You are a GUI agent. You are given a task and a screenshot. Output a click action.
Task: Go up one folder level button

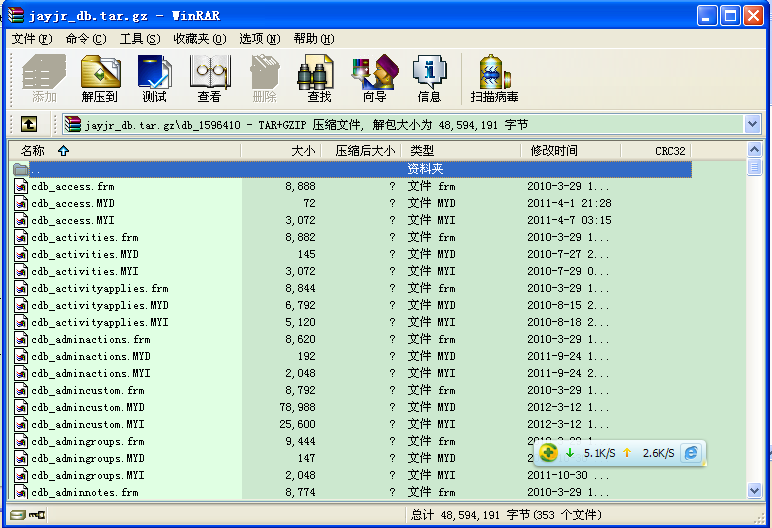pyautogui.click(x=29, y=124)
